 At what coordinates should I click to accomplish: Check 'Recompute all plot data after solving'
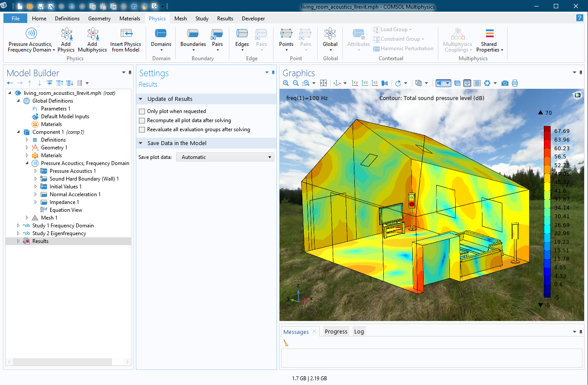click(142, 120)
